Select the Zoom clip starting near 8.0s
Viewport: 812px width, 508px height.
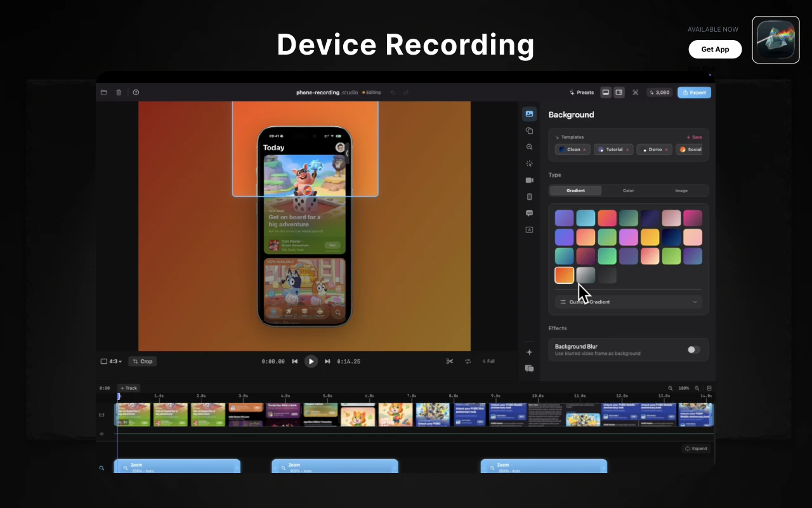pyautogui.click(x=544, y=467)
